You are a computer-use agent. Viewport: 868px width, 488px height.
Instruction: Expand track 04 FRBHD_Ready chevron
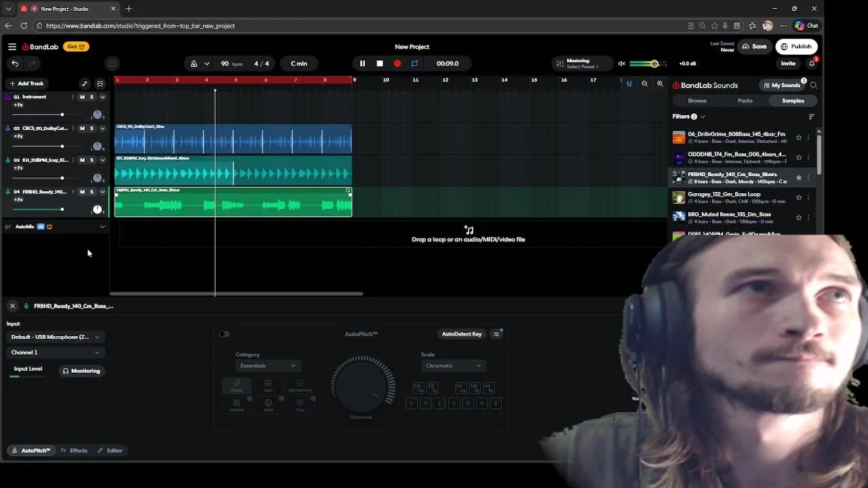pos(102,192)
